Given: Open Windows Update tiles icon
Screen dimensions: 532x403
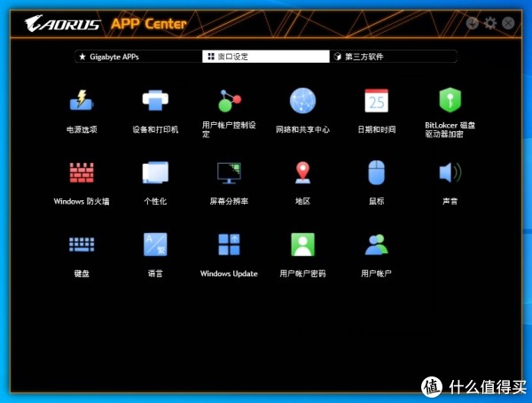Looking at the screenshot, I should pos(229,244).
